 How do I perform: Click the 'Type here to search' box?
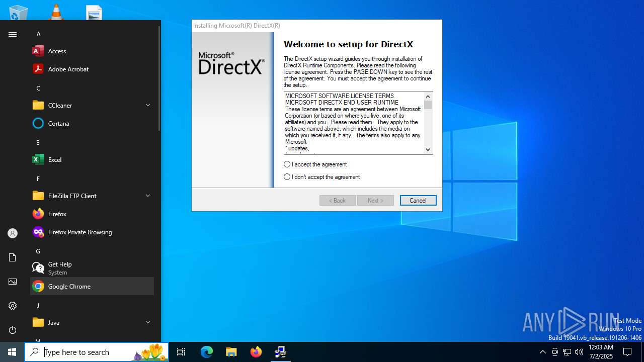pyautogui.click(x=97, y=352)
